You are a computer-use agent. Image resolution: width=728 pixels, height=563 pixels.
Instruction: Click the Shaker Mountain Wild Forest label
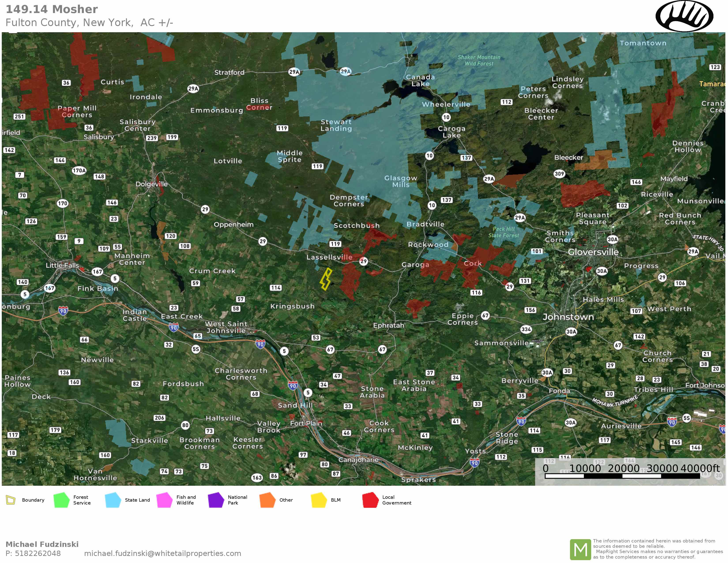pos(479,60)
